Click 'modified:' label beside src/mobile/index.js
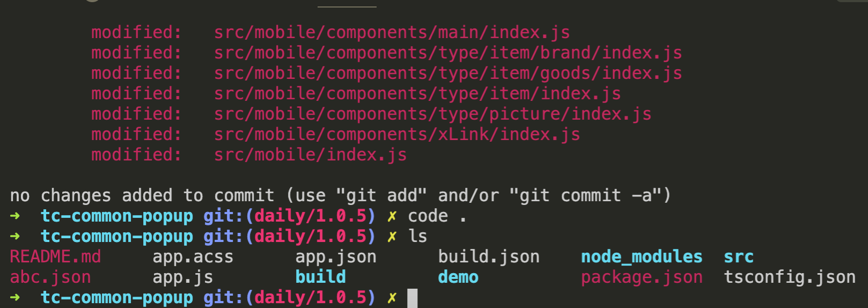868x308 pixels. (136, 155)
